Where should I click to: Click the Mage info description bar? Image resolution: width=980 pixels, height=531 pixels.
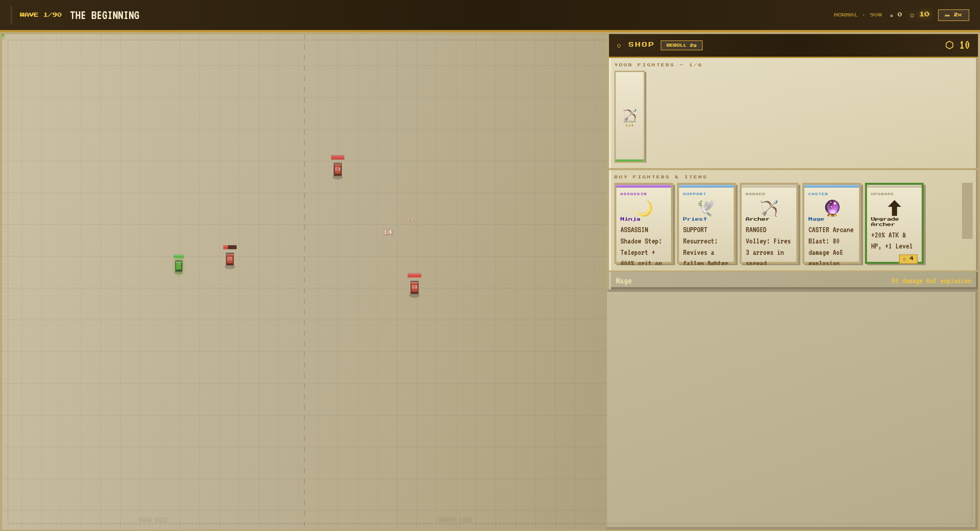pyautogui.click(x=792, y=281)
